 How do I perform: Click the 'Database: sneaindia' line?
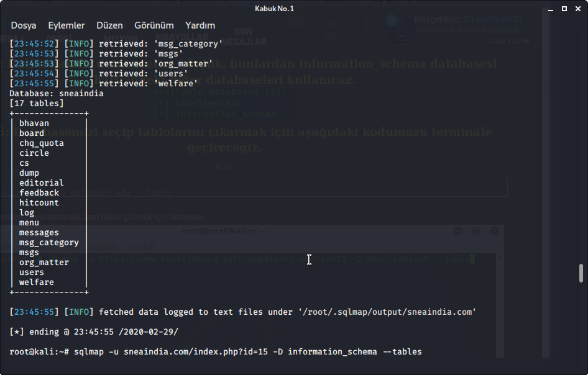(x=57, y=93)
